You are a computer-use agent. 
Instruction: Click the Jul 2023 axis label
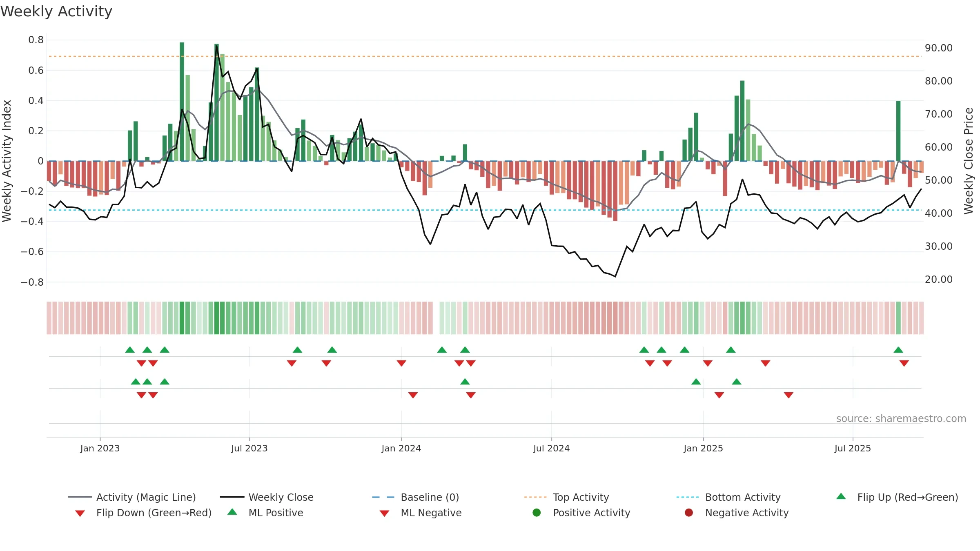point(249,448)
